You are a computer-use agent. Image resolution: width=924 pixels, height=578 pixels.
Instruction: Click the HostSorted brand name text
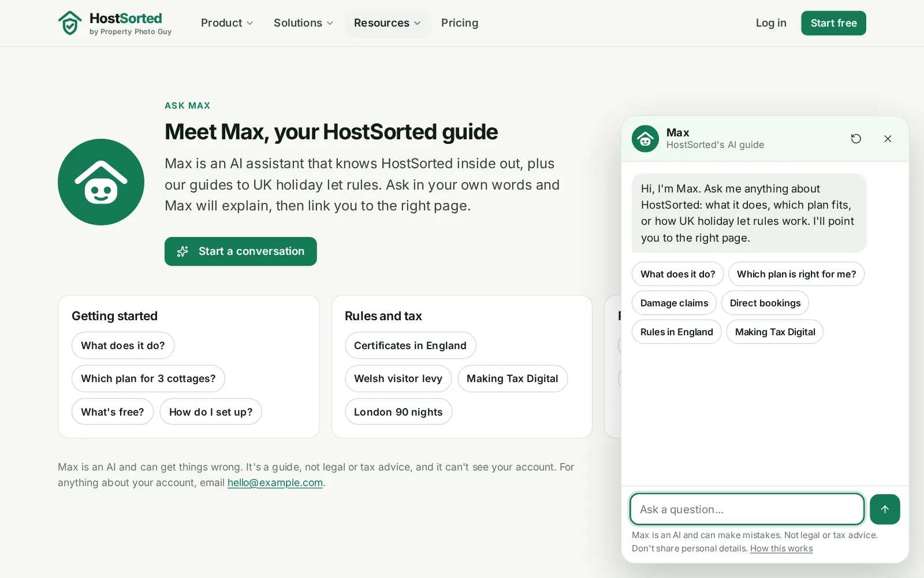pos(126,18)
